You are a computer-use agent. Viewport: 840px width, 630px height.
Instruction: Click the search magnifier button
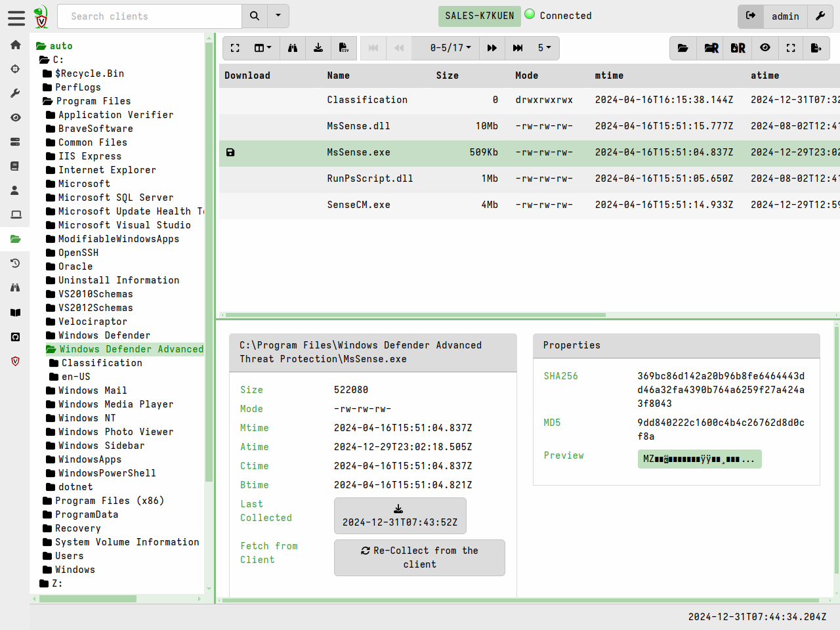tap(255, 16)
